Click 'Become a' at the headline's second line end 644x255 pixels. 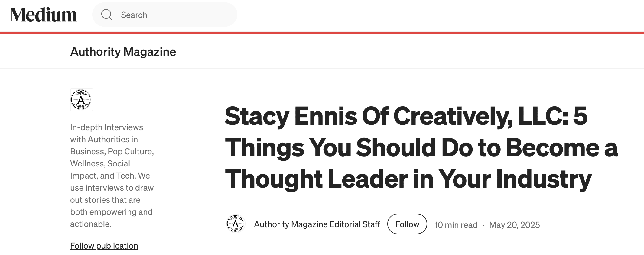561,148
